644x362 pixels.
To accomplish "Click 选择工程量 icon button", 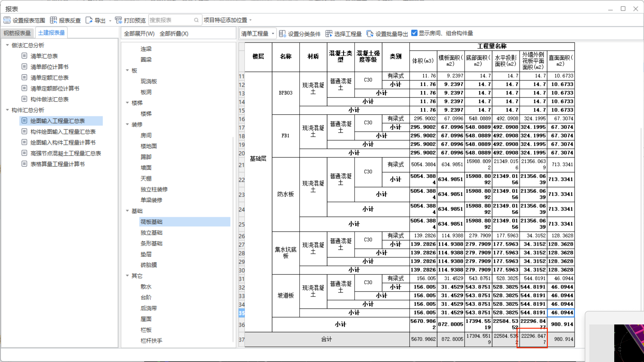I will (329, 34).
